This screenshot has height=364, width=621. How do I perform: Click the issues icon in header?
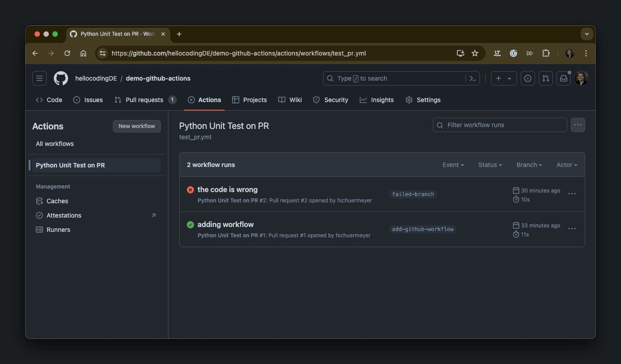point(528,78)
